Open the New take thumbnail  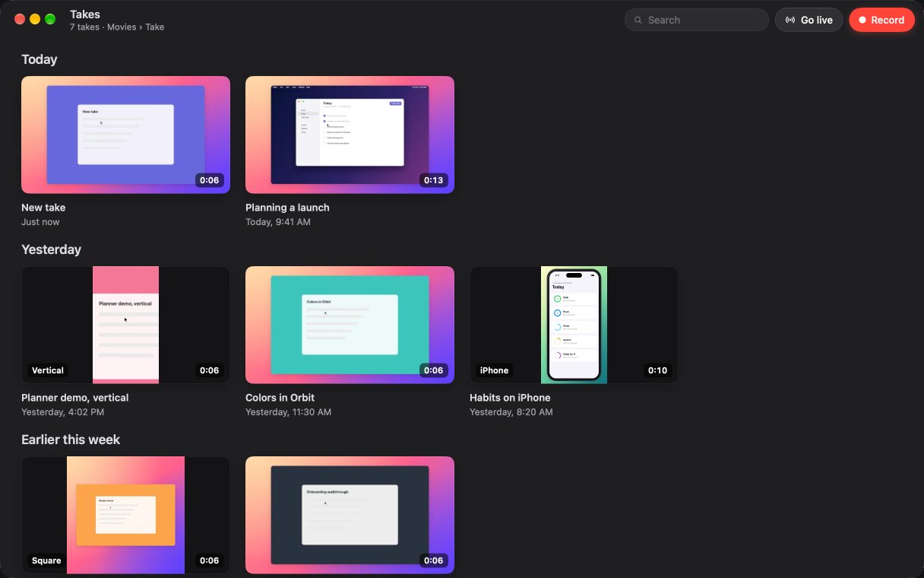tap(125, 135)
